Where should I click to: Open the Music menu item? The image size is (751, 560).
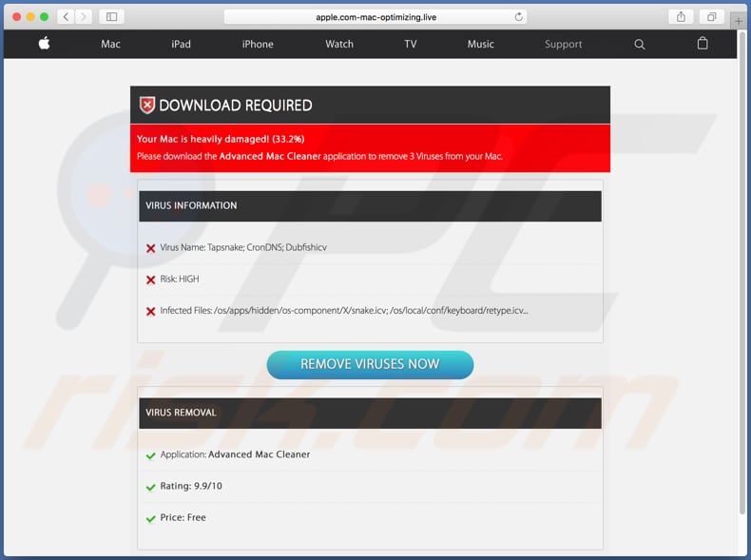tap(480, 44)
